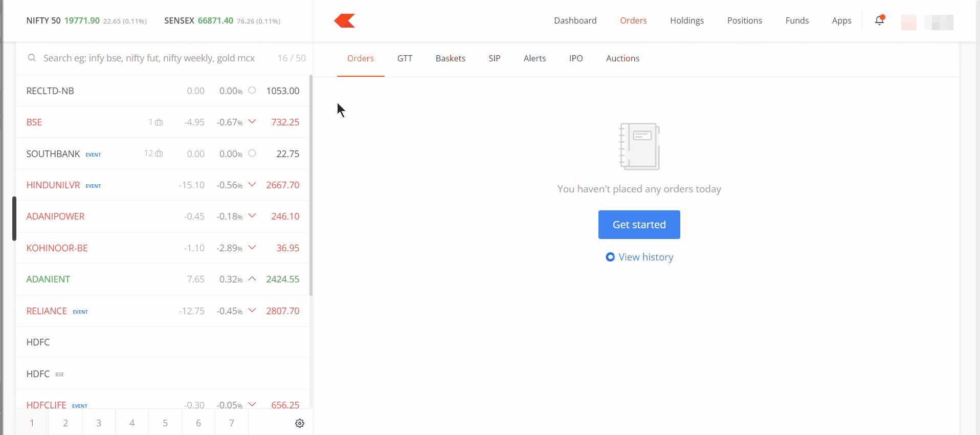Switch to watchlist 1
Viewport: 980px width, 435px height.
coord(32,423)
